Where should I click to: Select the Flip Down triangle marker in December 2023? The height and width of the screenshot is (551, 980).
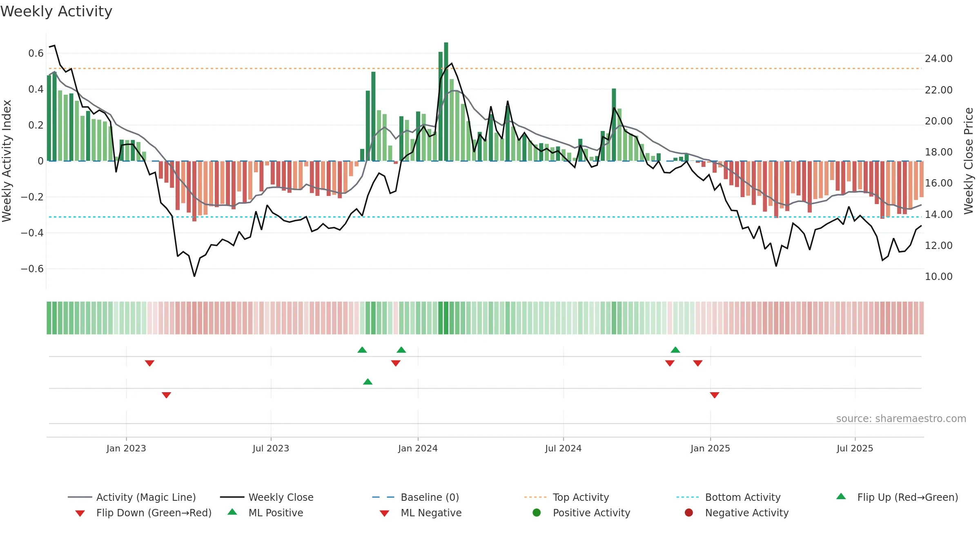[x=396, y=363]
